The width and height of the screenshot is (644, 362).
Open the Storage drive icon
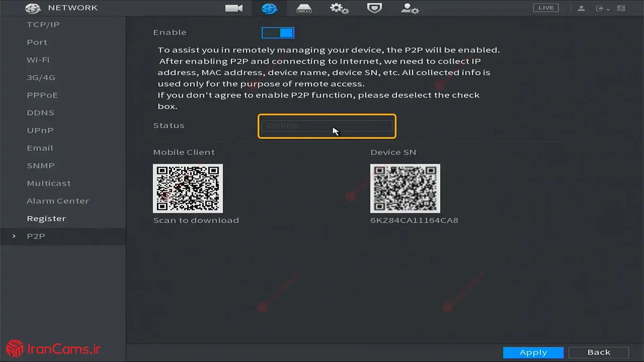coord(304,8)
